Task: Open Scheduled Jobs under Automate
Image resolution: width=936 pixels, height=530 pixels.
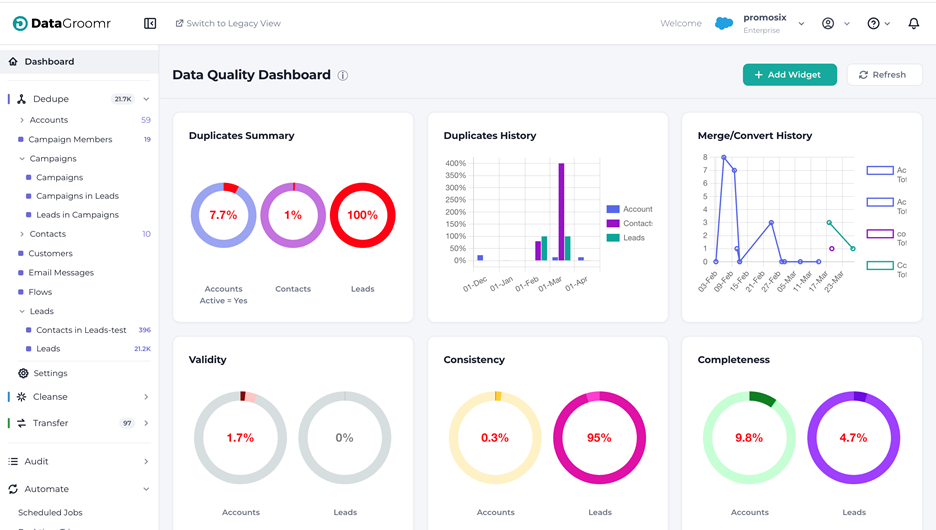Action: click(50, 512)
